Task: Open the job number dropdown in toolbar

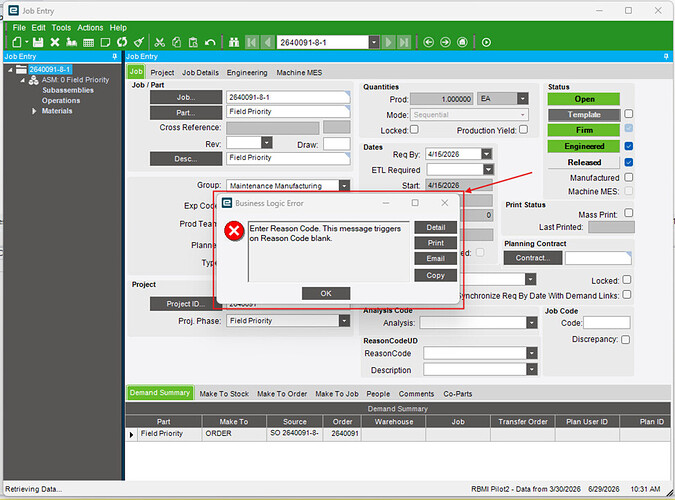Action: 374,42
